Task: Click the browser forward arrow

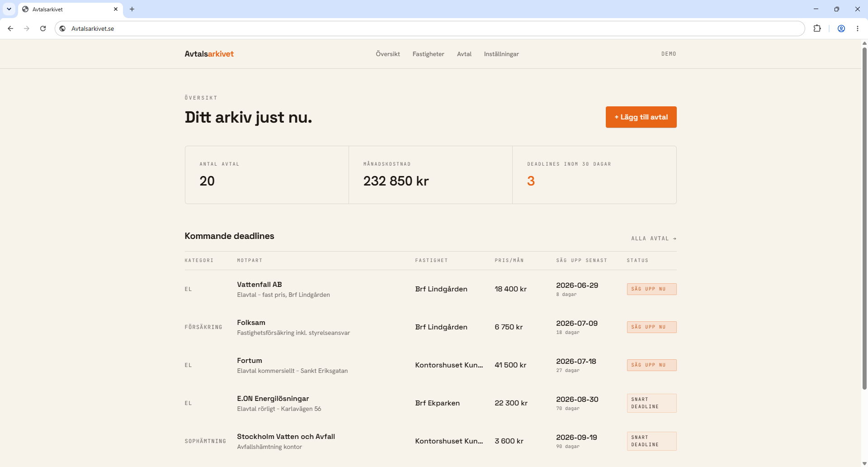Action: point(27,29)
